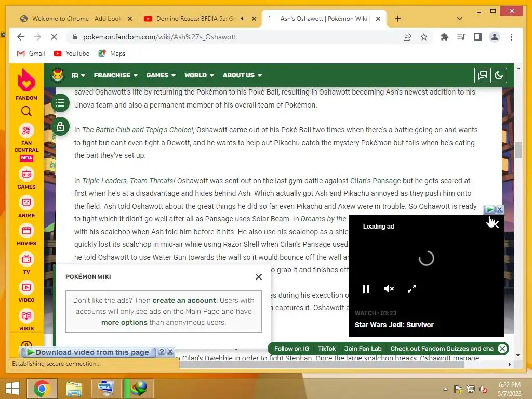The height and width of the screenshot is (399, 532).
Task: Open Fan Central beta section
Action: [x=26, y=142]
